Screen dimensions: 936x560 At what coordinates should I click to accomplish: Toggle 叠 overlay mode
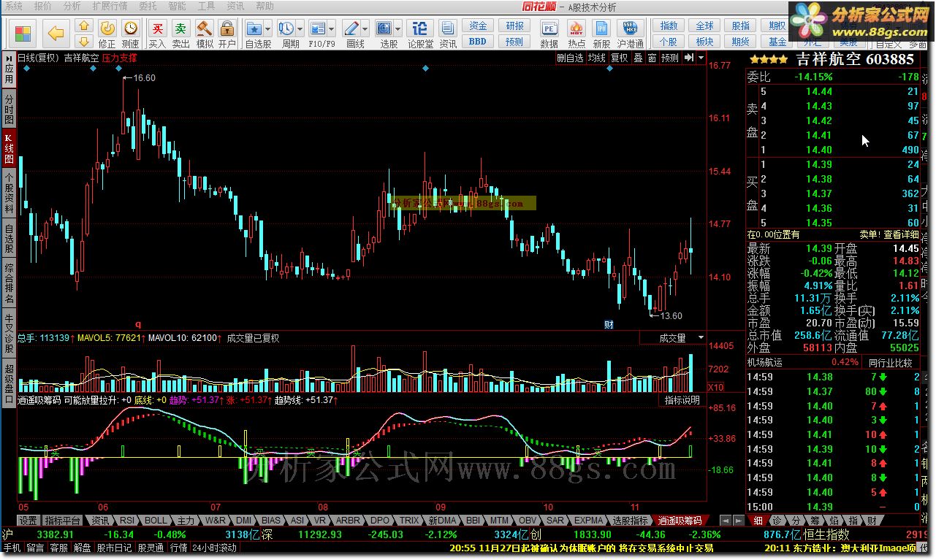click(x=638, y=58)
